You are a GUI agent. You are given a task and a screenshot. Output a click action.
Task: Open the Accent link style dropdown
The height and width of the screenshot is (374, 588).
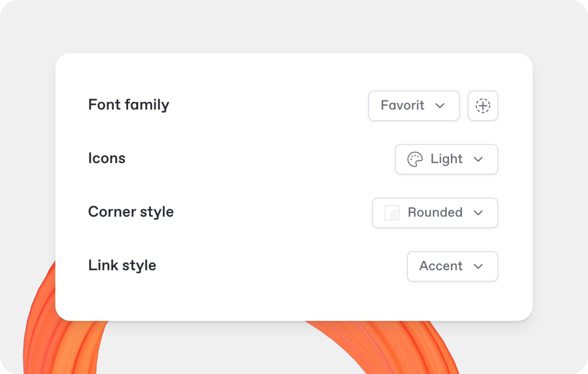[452, 266]
